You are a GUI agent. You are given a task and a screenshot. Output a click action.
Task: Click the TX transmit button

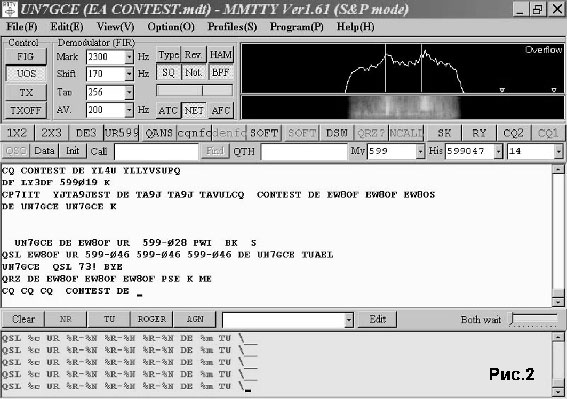[26, 92]
